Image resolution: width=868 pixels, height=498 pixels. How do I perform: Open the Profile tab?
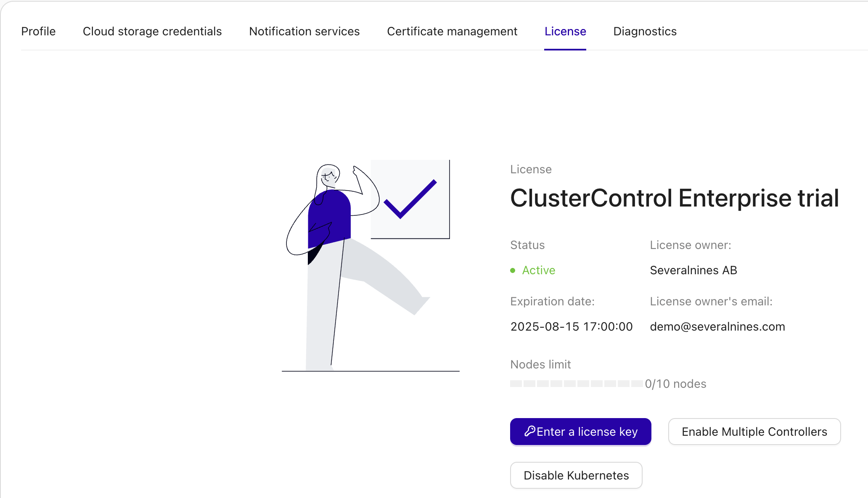click(38, 32)
